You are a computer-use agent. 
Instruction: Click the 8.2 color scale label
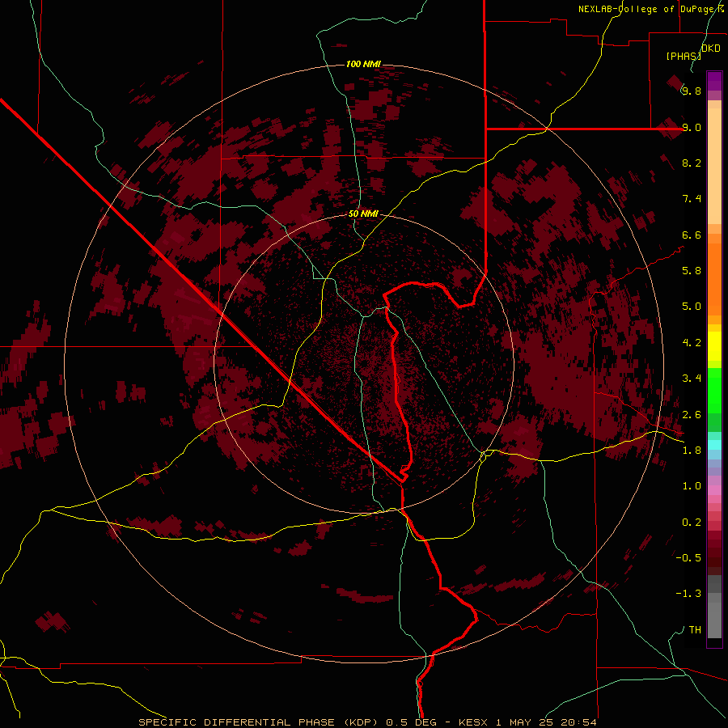pyautogui.click(x=692, y=163)
